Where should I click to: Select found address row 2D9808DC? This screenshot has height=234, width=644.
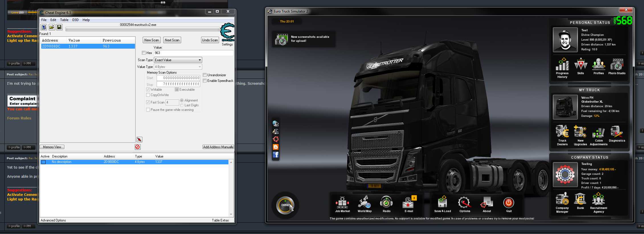[88, 46]
